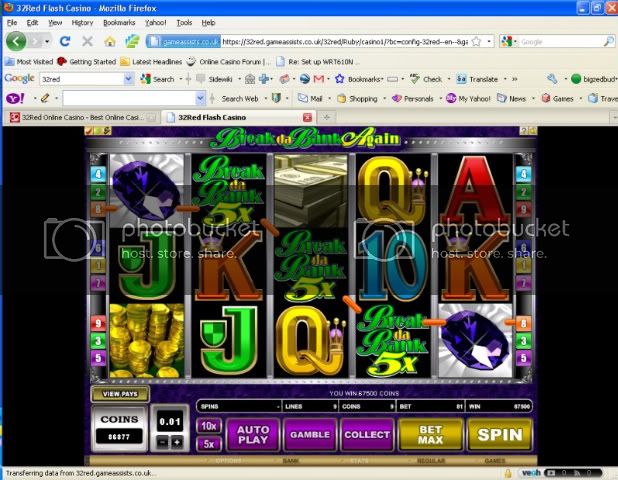This screenshot has width=618, height=480.
Task: Open the File menu
Action: [x=12, y=22]
